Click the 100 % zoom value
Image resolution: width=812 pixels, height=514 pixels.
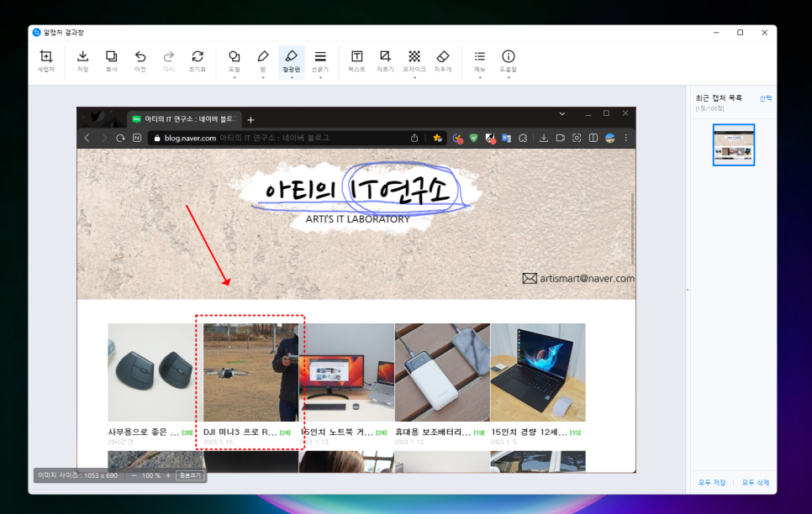click(151, 475)
